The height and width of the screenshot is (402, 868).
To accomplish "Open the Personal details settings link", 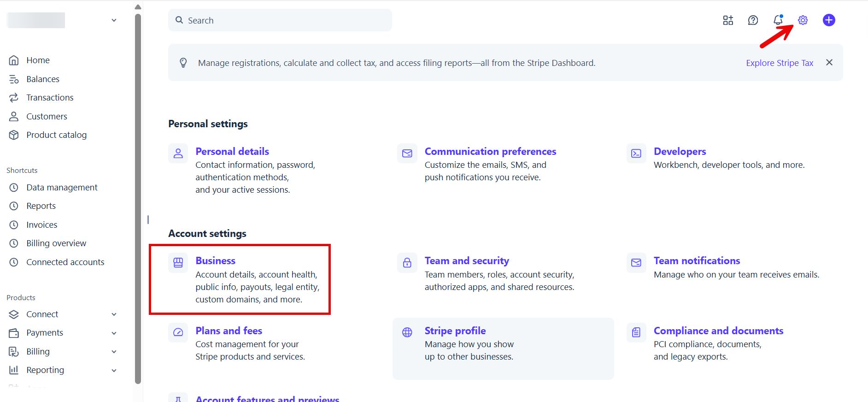I will tap(232, 151).
